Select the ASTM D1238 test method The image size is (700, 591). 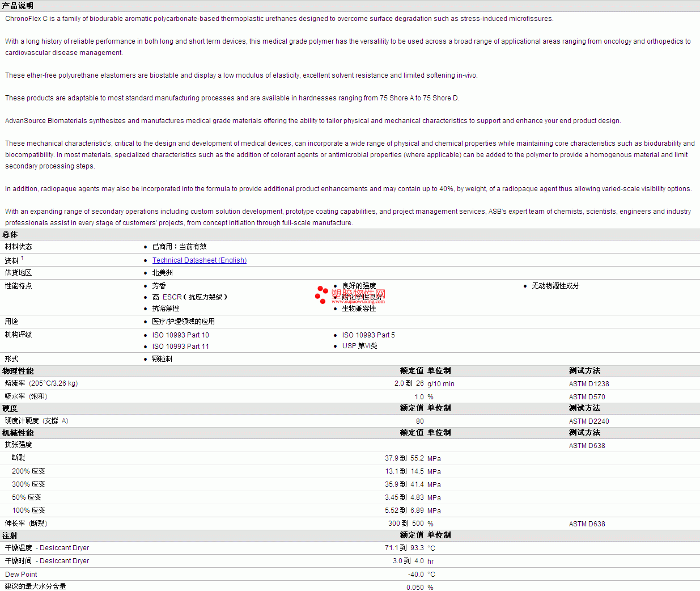pyautogui.click(x=589, y=384)
